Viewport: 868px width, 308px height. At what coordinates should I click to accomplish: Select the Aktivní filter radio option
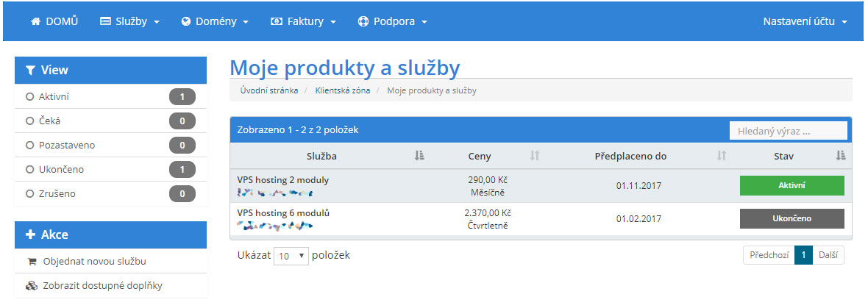30,96
